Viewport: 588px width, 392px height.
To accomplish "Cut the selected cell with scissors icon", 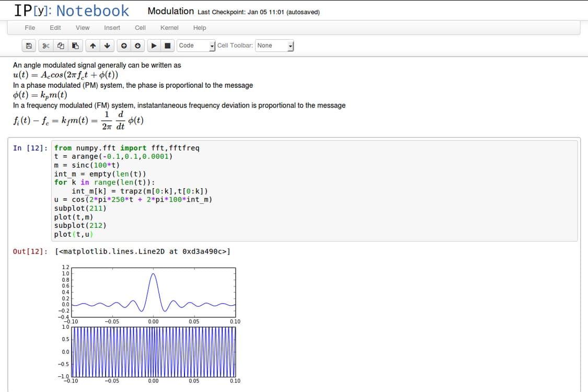I will coord(46,45).
